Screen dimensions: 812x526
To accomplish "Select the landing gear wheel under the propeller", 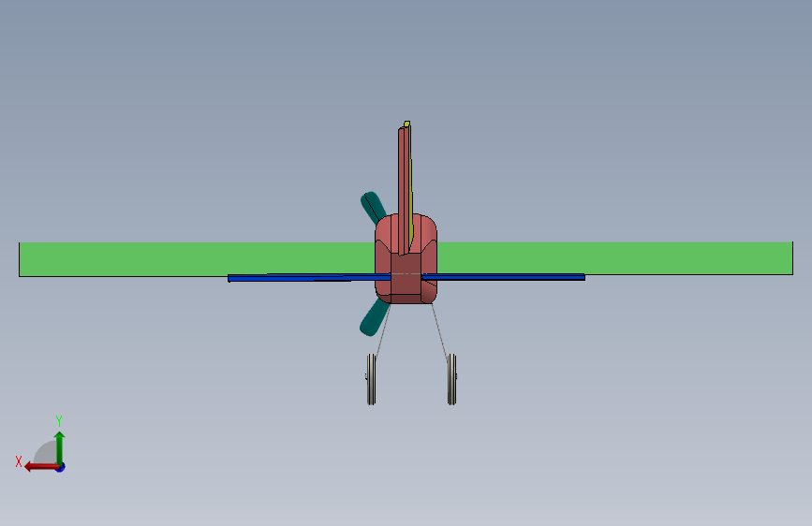I will (x=371, y=379).
